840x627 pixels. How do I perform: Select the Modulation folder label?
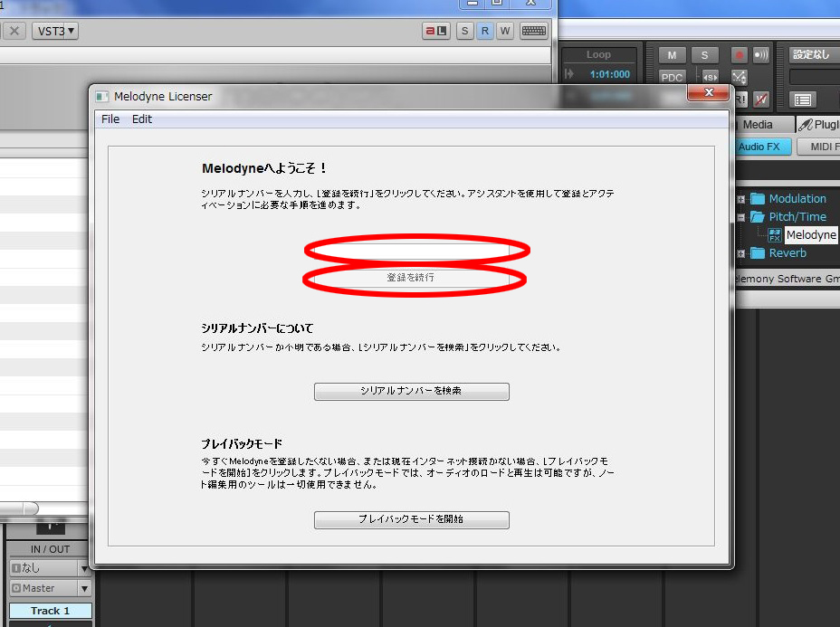point(797,199)
